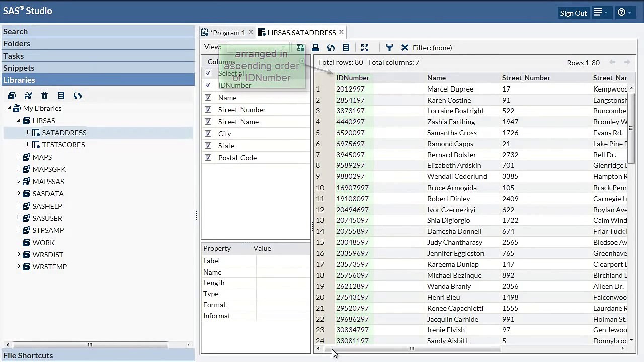
Task: Toggle the Name column checkbox
Action: pyautogui.click(x=208, y=97)
